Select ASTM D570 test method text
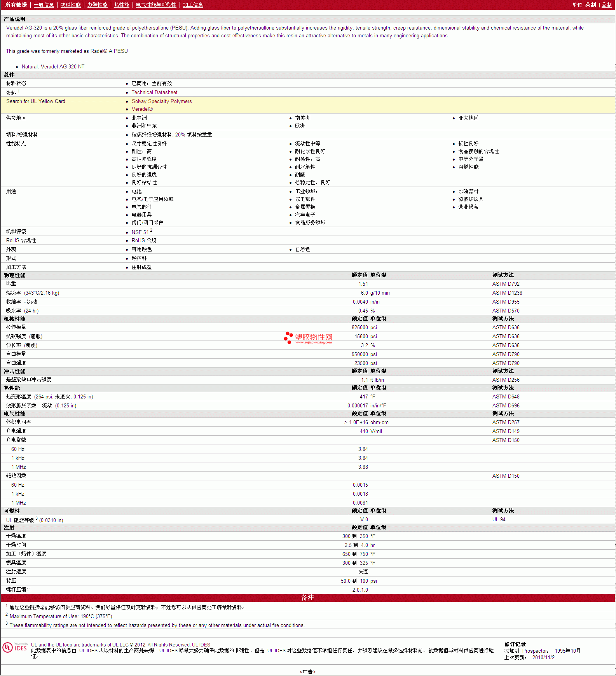This screenshot has width=616, height=676. [506, 311]
